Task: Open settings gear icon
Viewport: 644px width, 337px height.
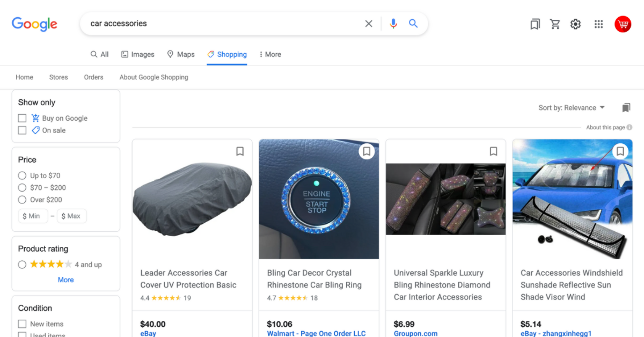Action: (x=576, y=24)
